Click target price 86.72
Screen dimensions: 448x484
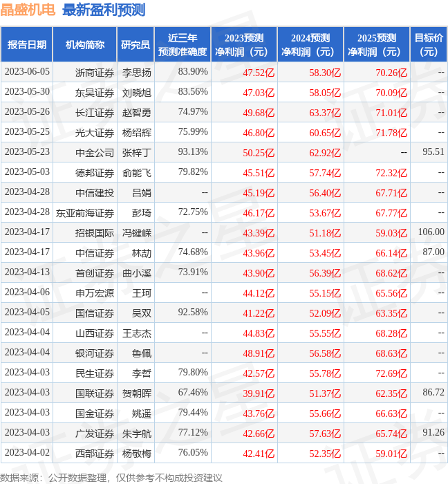tap(433, 392)
